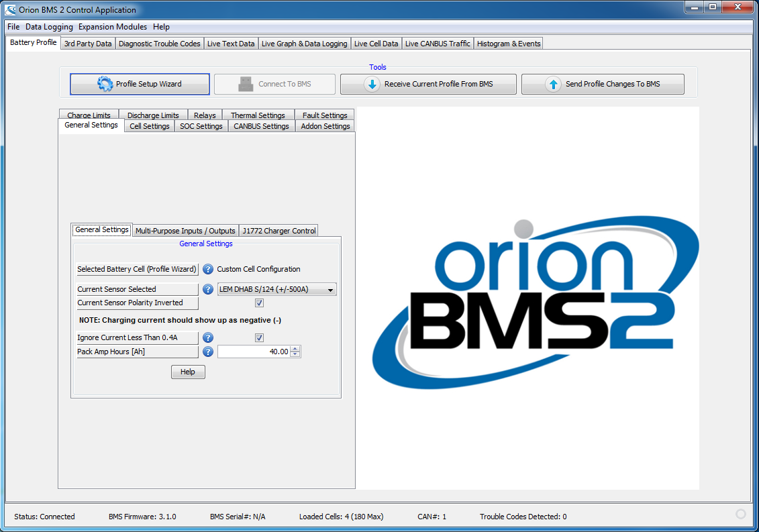This screenshot has height=532, width=759.
Task: Open help icon for Ignore Current Less Than 0.4A
Action: (x=207, y=337)
